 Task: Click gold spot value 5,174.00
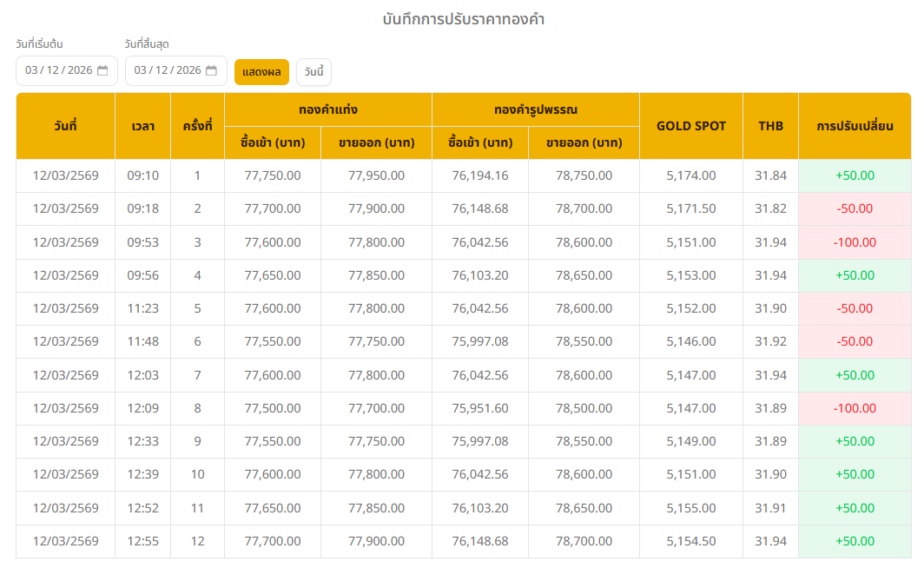click(x=690, y=175)
